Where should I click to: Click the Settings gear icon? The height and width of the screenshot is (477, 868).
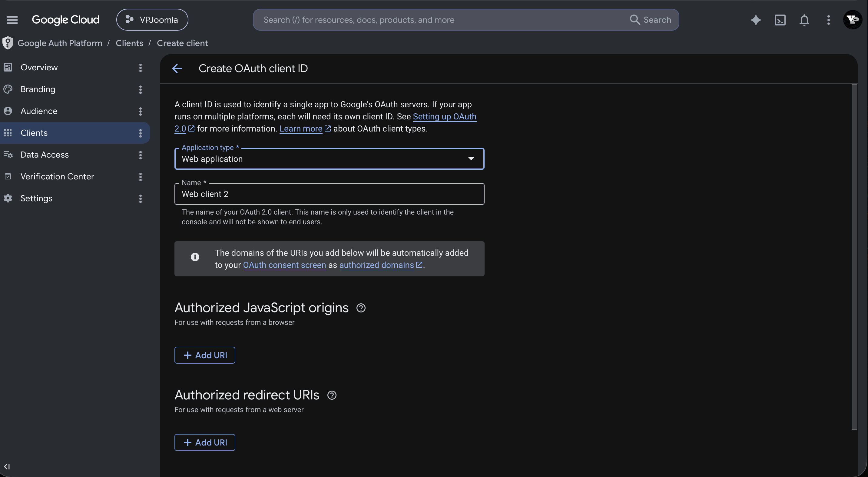(x=8, y=198)
